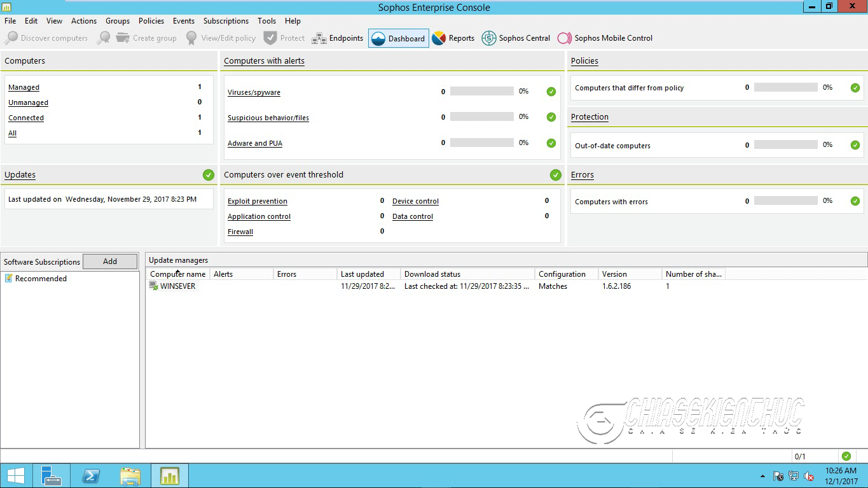This screenshot has height=488, width=868.
Task: Open the Help menu
Action: coord(293,21)
